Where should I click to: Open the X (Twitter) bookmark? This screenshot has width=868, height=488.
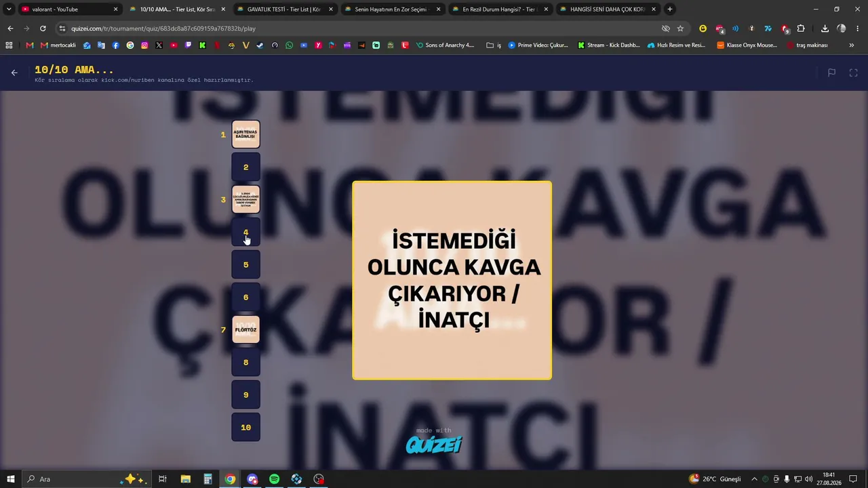pos(159,45)
